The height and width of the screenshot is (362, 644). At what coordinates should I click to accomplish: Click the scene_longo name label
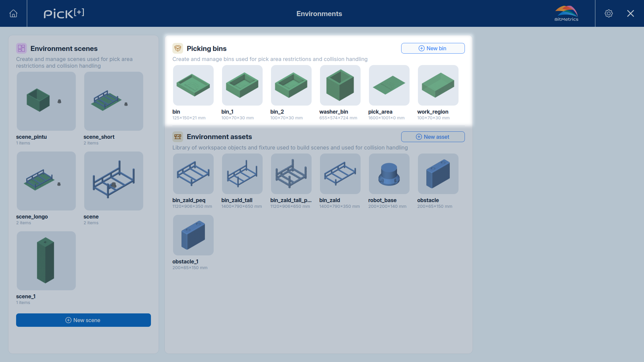(32, 217)
